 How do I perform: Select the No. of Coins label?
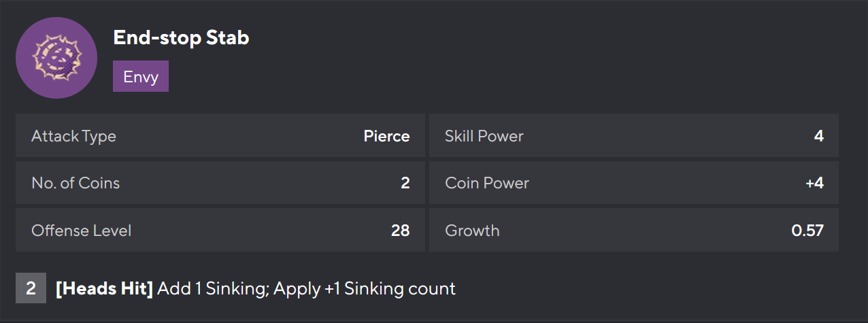click(x=76, y=183)
